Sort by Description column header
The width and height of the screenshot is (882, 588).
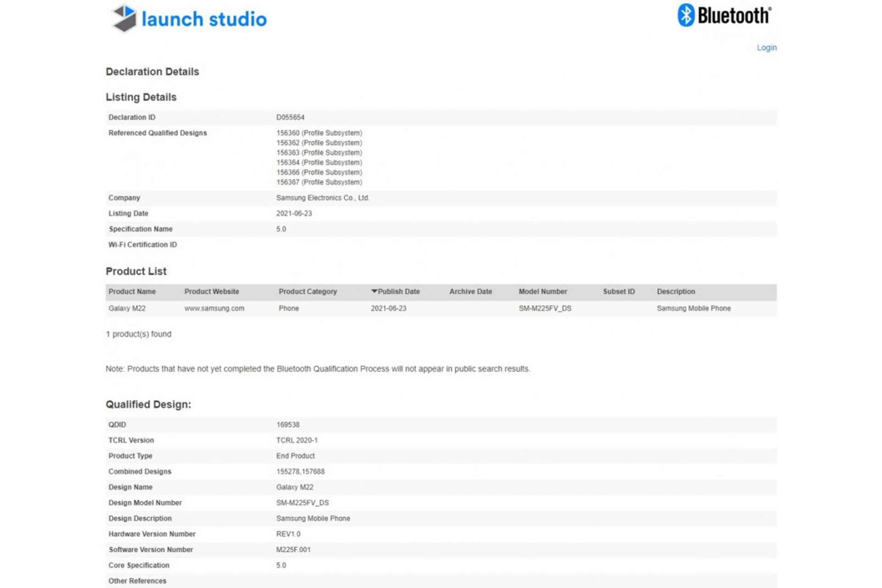pyautogui.click(x=675, y=292)
